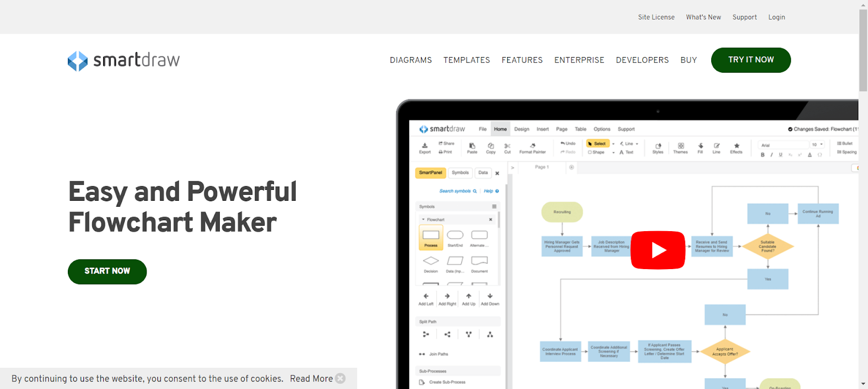Open the Login link
868x389 pixels.
point(777,17)
